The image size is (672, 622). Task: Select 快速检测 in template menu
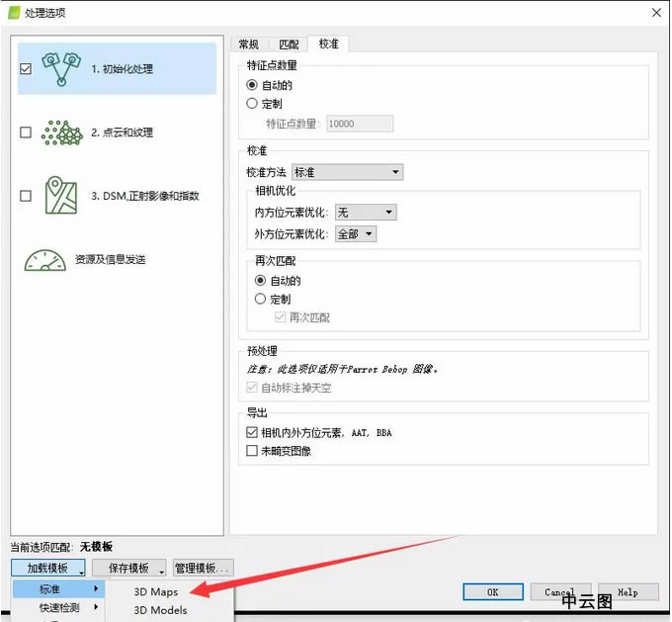coord(58,607)
